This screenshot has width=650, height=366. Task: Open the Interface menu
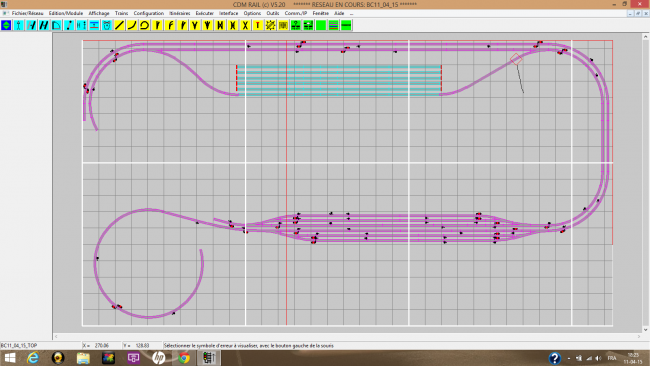[228, 13]
